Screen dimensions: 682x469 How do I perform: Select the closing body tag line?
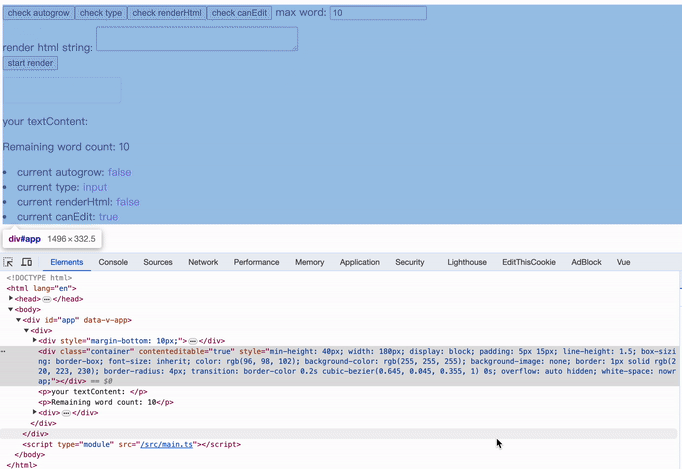30,455
